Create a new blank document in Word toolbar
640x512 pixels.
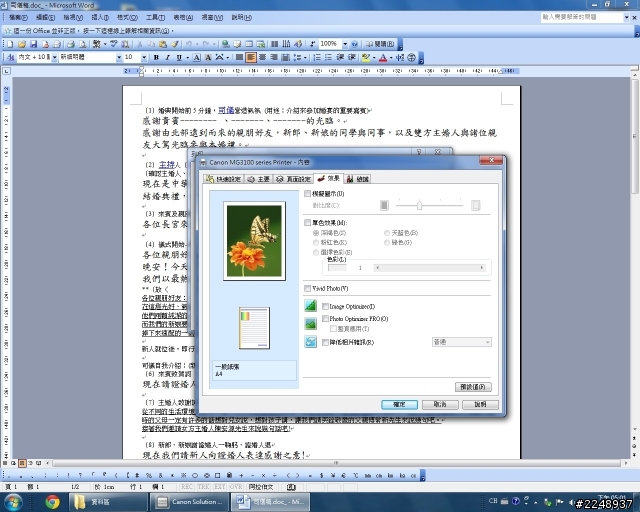point(10,44)
